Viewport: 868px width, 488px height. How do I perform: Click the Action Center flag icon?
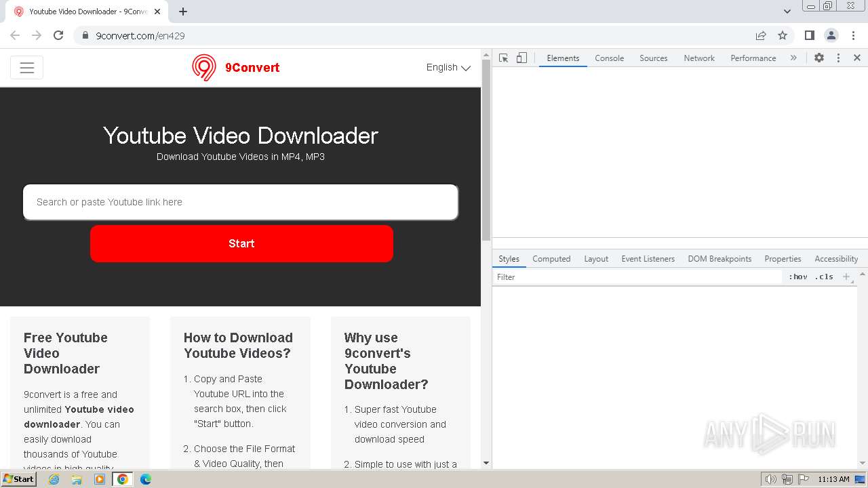tap(803, 479)
